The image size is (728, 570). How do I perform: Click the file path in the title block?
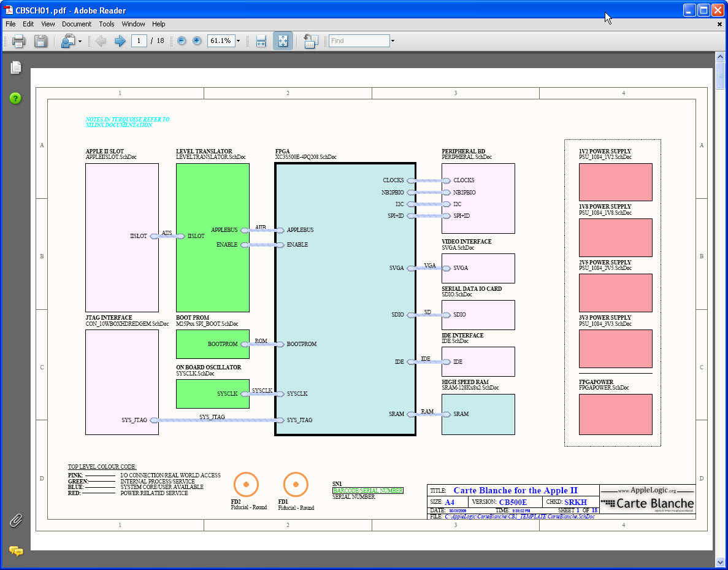(x=519, y=517)
